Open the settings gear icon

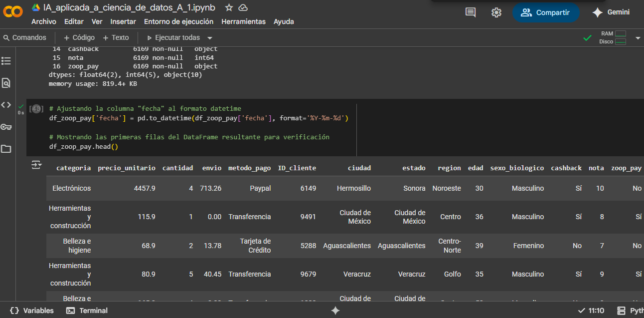pyautogui.click(x=496, y=12)
